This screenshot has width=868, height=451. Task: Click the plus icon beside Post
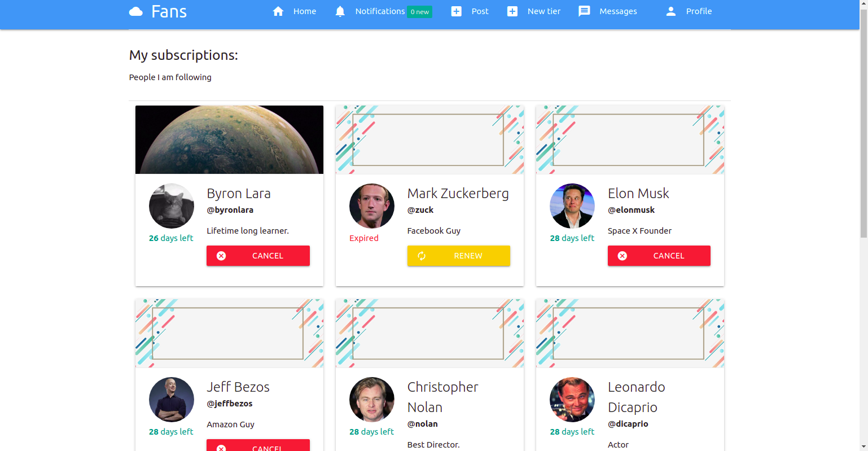point(456,11)
